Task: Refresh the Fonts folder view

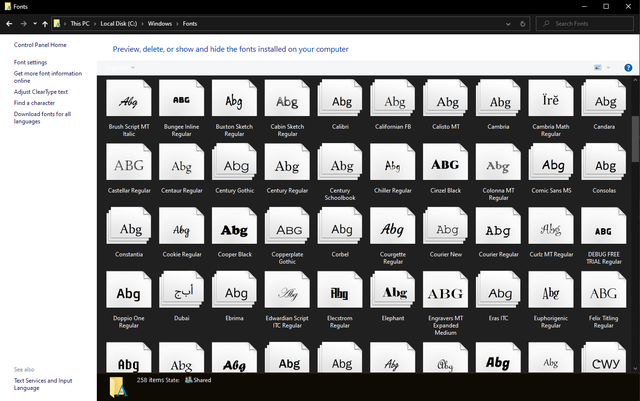Action: click(x=522, y=24)
